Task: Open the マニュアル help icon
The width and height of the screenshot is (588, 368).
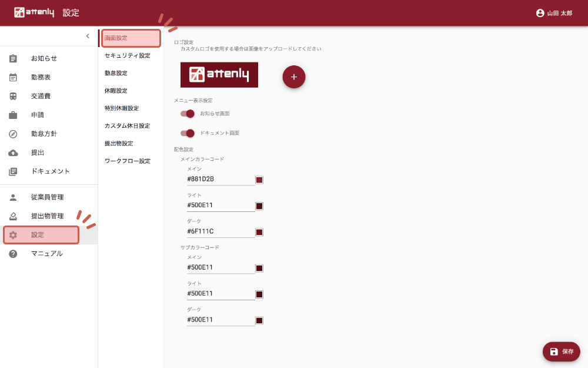Action: click(13, 254)
